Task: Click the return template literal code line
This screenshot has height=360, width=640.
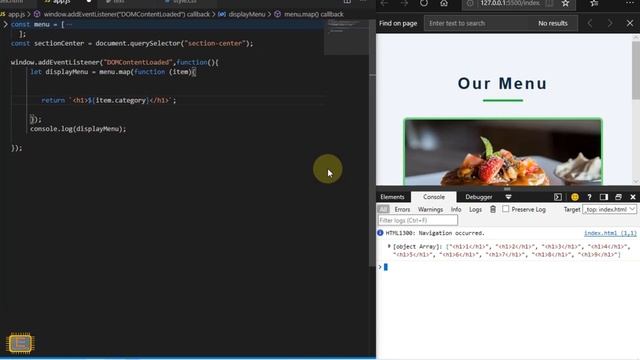Action: pos(109,100)
